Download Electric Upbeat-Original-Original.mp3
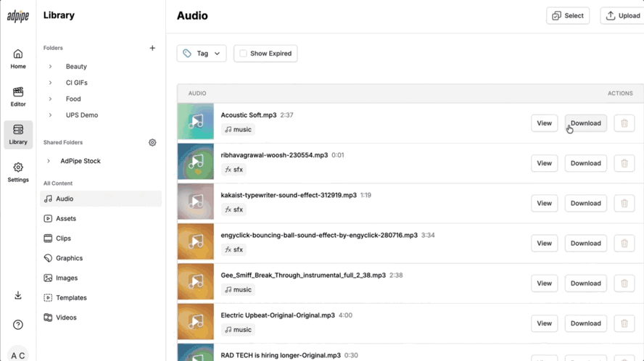Viewport: 644px width, 361px height. click(x=586, y=323)
